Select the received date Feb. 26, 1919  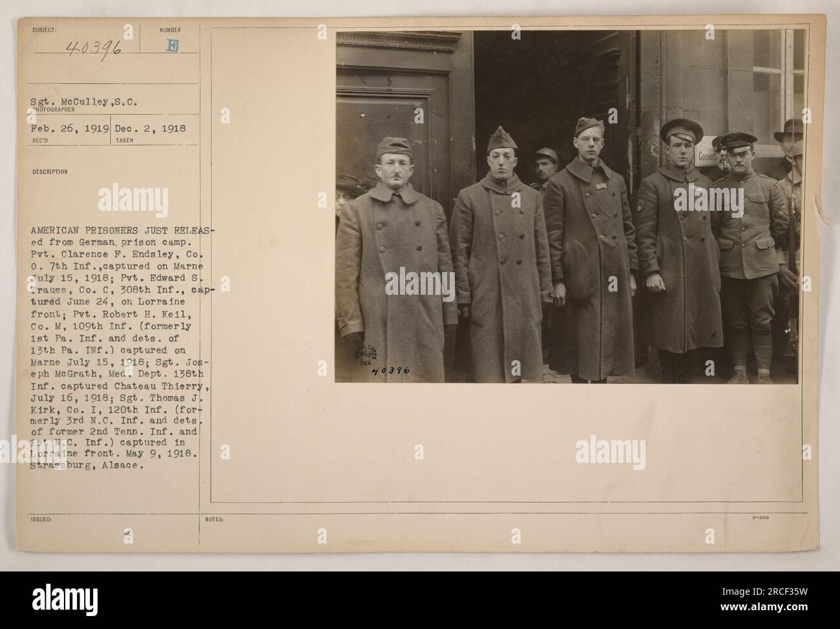[x=69, y=128]
